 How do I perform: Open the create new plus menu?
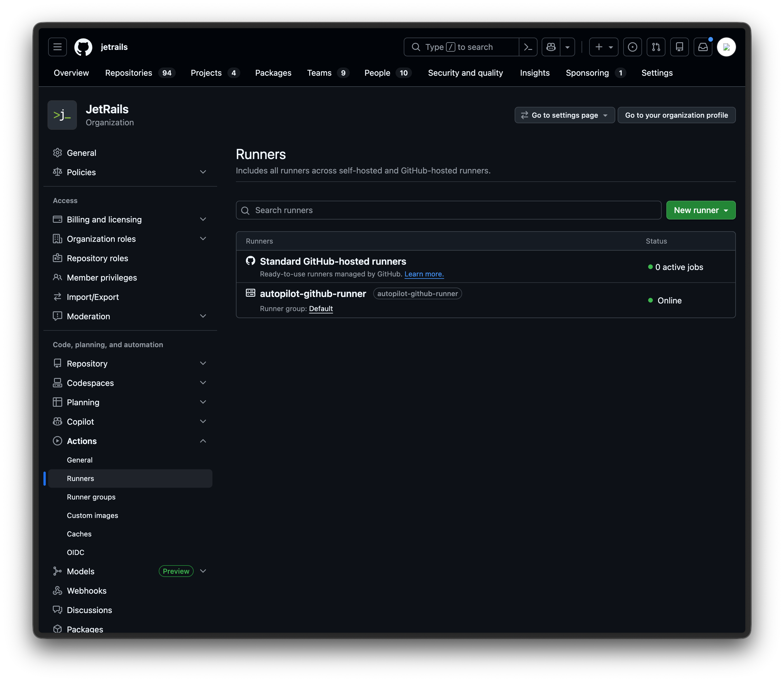pyautogui.click(x=604, y=47)
